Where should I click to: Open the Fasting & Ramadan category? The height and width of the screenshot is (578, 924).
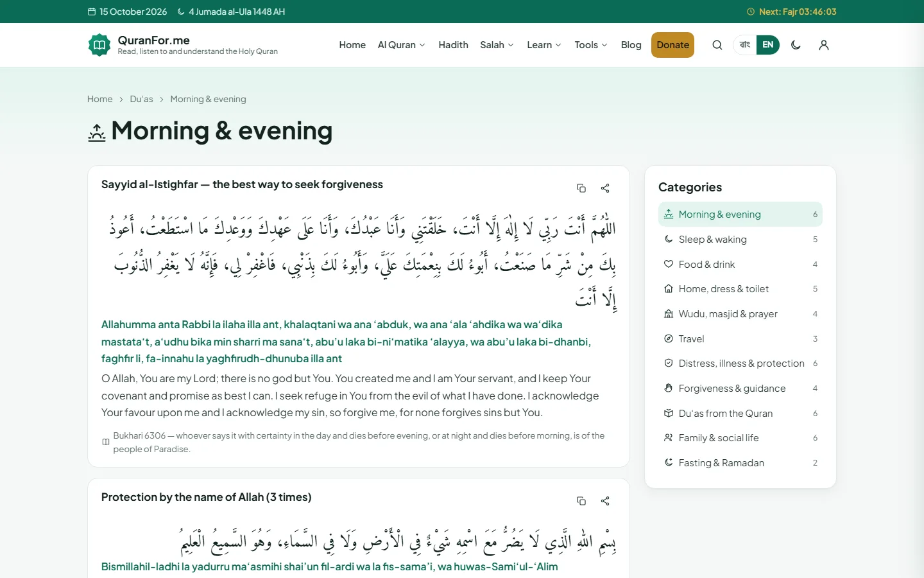point(740,463)
